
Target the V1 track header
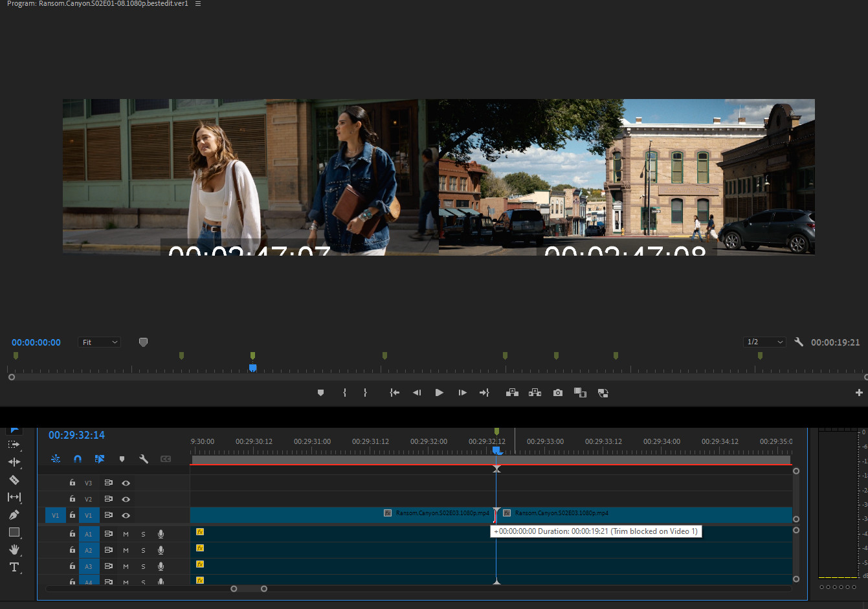click(x=89, y=515)
